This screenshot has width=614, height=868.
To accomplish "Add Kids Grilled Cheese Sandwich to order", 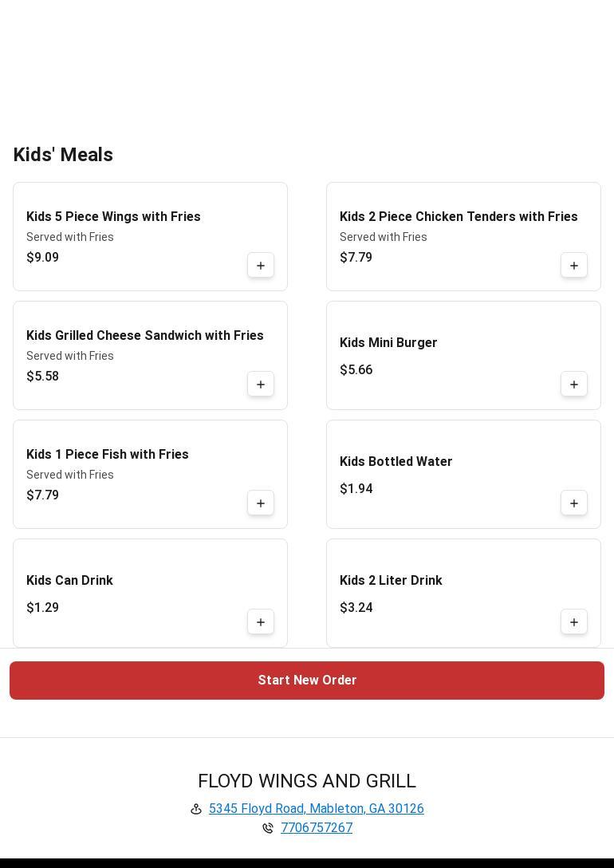I will click(x=261, y=385).
